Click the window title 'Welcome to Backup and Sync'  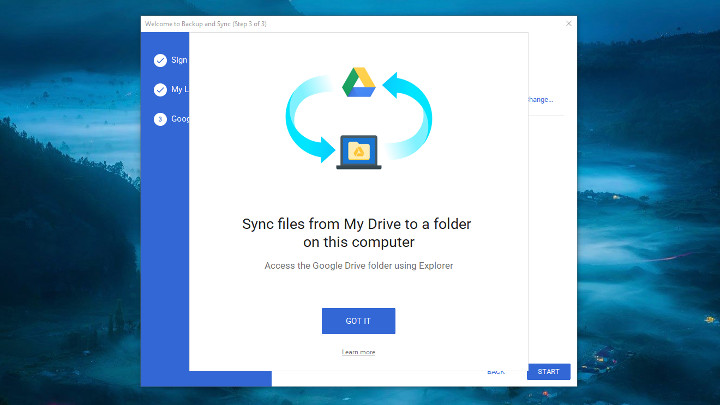(206, 23)
